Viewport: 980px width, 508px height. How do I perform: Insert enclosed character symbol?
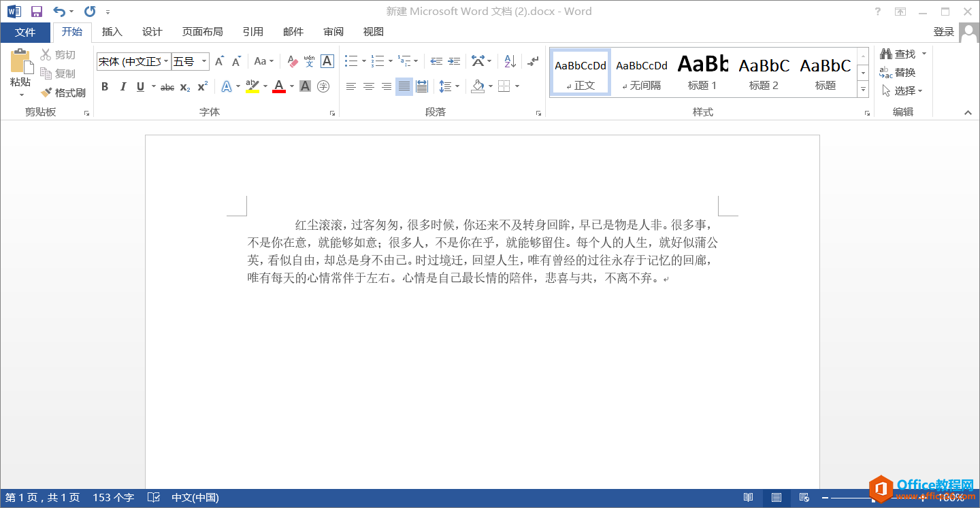coord(323,86)
